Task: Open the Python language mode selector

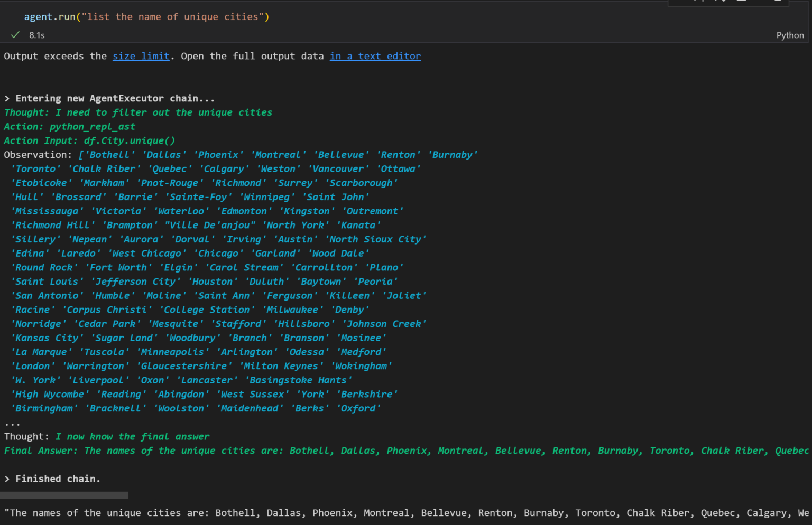Action: coord(789,35)
